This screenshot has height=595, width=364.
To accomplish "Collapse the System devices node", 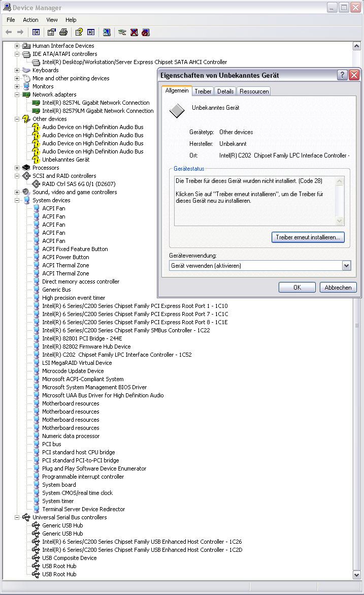I will coord(17,200).
